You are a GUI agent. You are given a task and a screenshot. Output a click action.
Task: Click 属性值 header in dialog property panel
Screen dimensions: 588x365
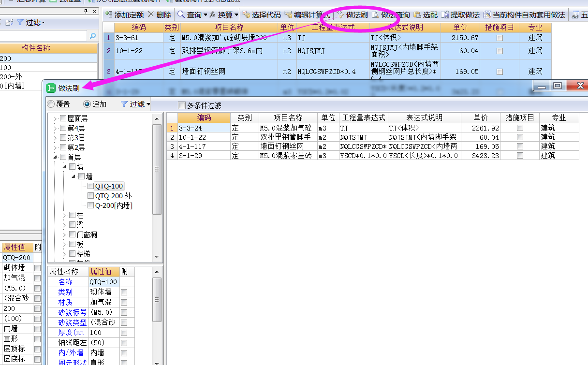tap(104, 272)
